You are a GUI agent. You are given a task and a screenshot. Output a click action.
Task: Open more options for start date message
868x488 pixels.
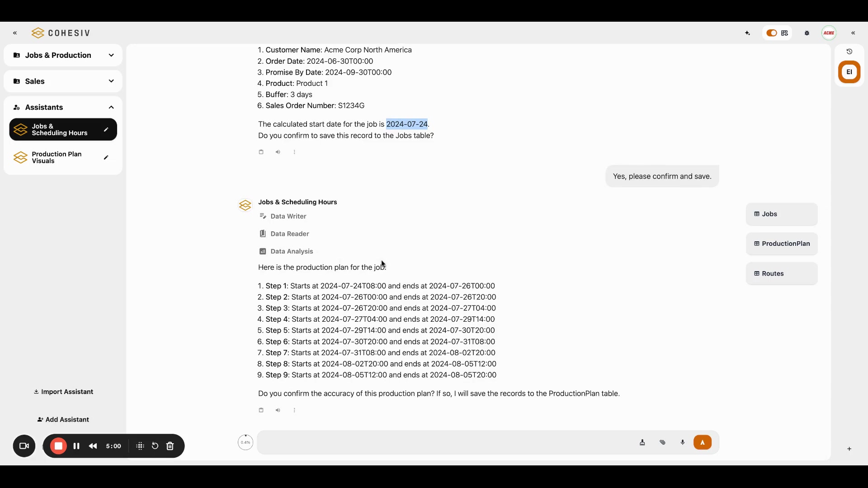coord(294,152)
